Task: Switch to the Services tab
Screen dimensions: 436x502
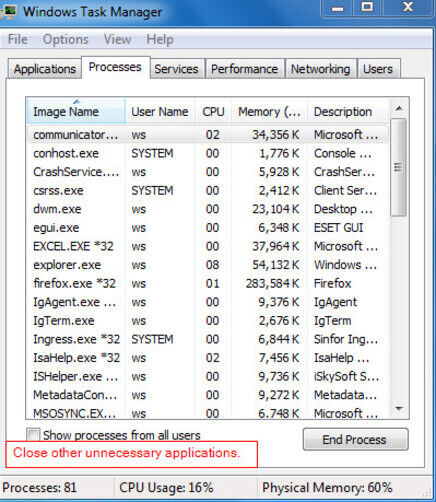Action: point(177,69)
